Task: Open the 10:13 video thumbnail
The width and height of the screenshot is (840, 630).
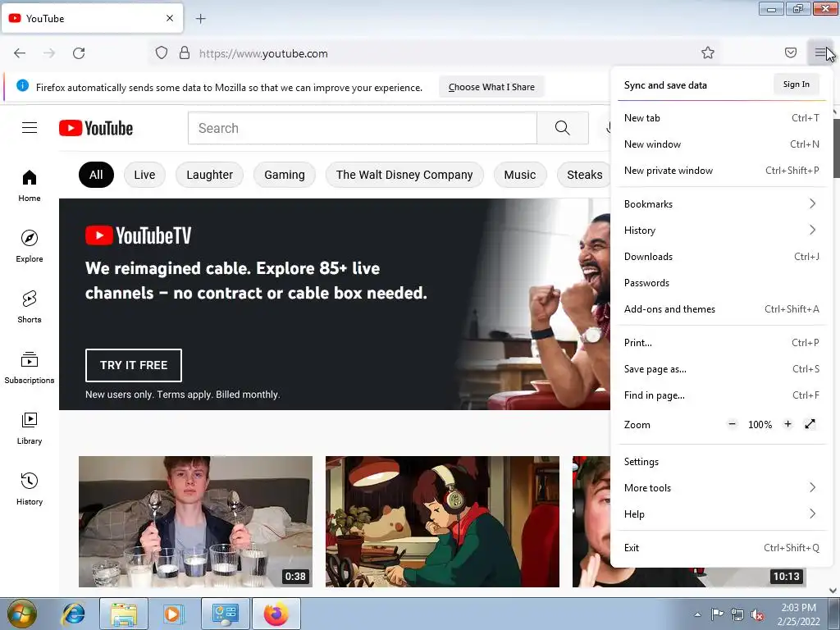Action: (x=591, y=522)
